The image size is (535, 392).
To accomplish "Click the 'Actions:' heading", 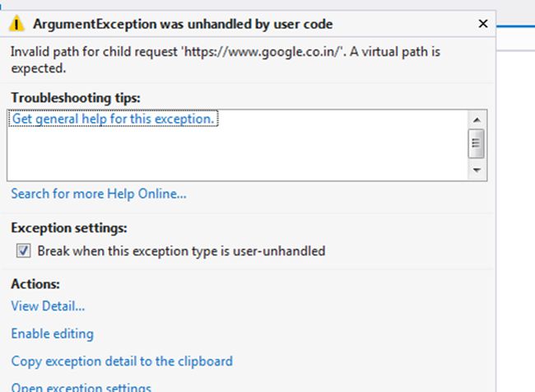I will point(35,283).
